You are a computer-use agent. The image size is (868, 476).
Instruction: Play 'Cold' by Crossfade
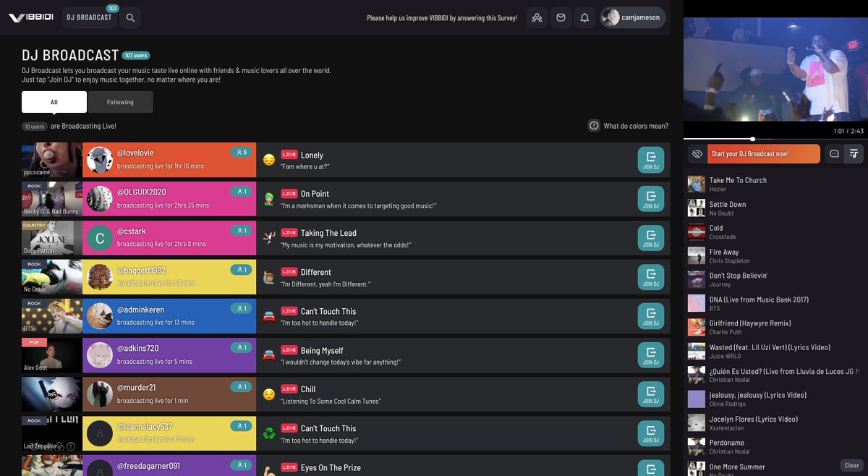point(775,232)
